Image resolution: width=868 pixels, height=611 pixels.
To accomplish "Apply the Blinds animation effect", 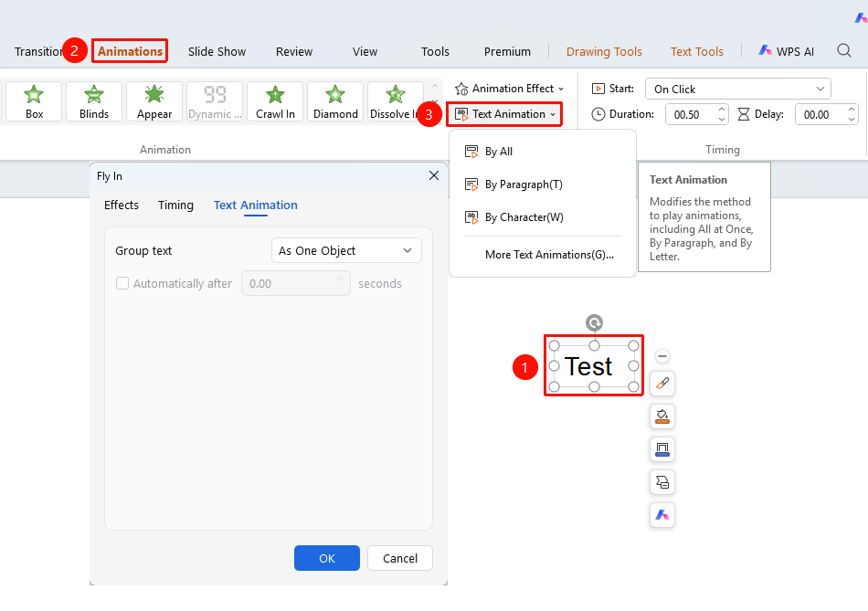I will tap(94, 101).
